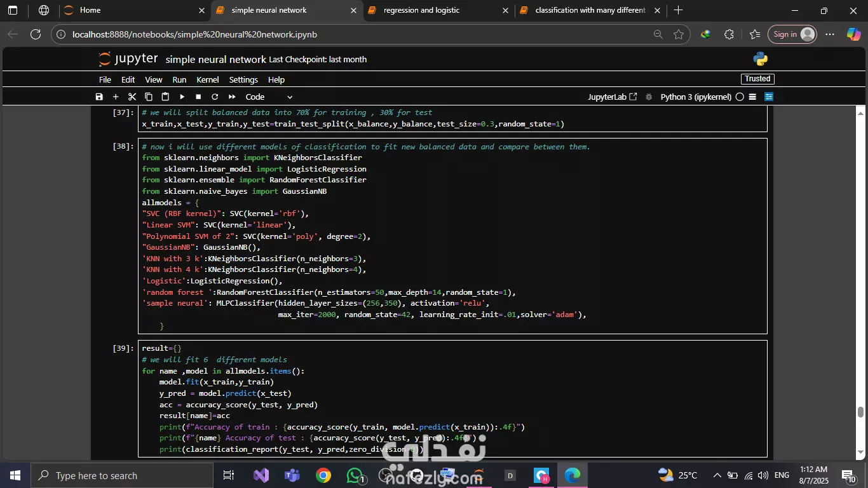Click the localhost:8888 address bar URL
Image resolution: width=868 pixels, height=488 pixels.
tap(194, 34)
